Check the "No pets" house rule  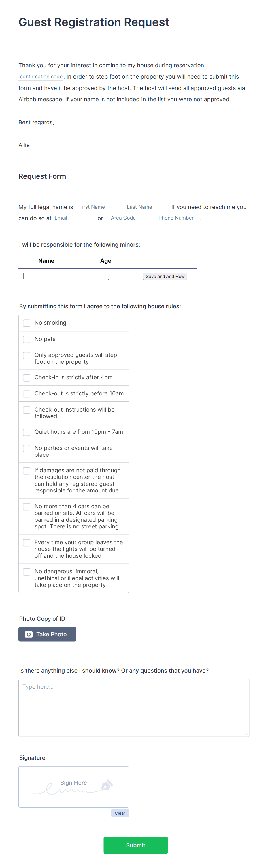click(x=26, y=339)
